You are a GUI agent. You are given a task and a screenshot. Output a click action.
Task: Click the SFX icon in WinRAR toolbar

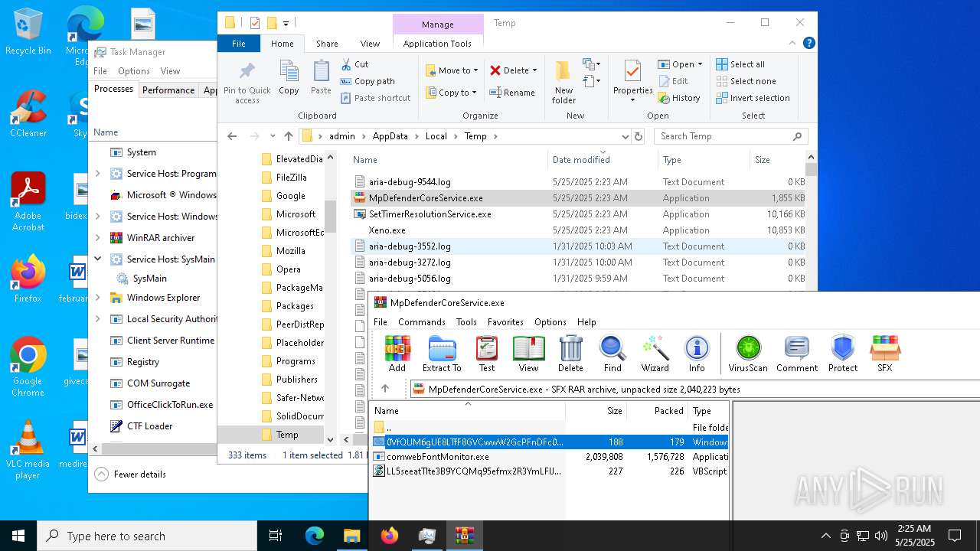pos(885,354)
